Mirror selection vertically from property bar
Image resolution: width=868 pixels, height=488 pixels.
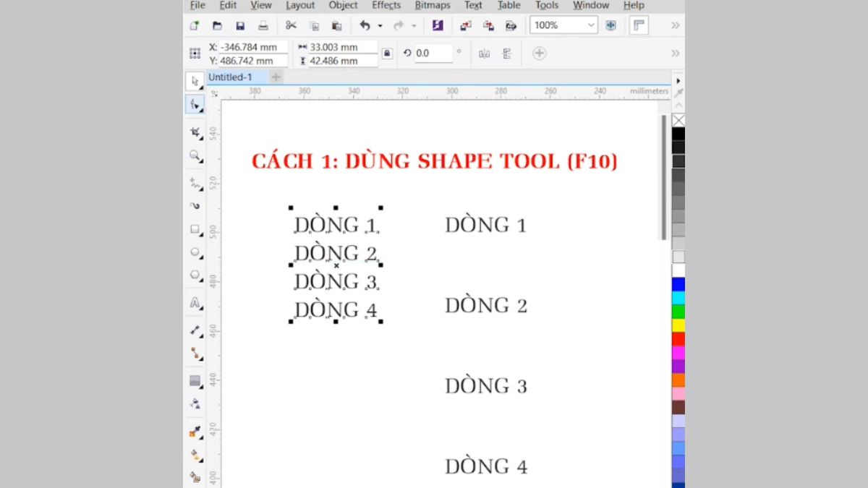tap(507, 53)
